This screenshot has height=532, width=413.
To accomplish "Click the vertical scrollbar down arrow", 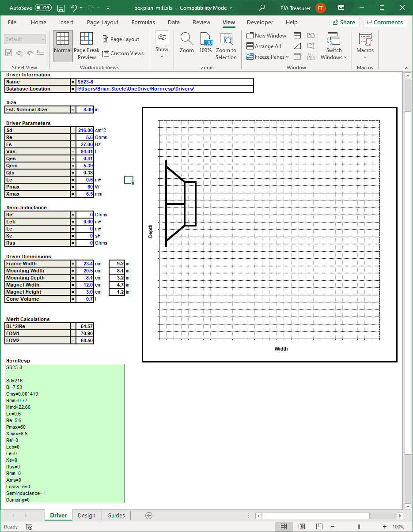I will tap(408, 506).
